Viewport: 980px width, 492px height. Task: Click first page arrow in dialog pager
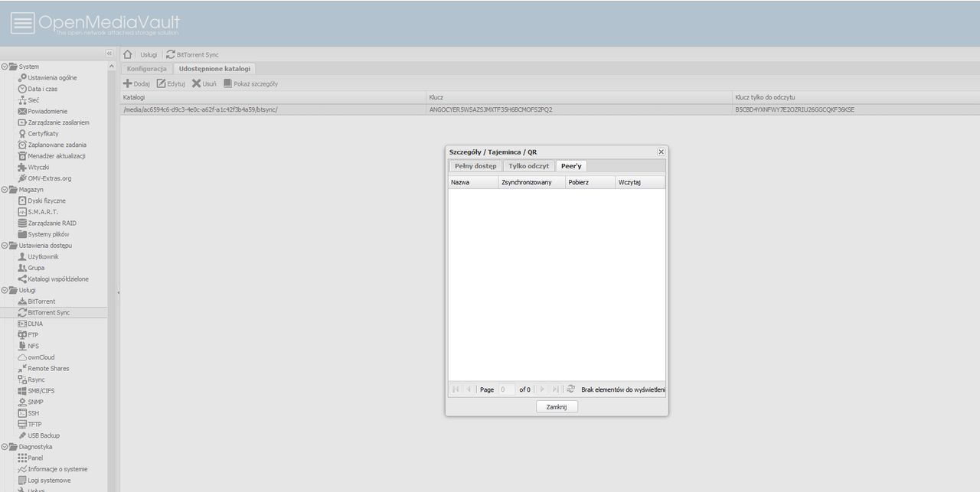(x=456, y=389)
